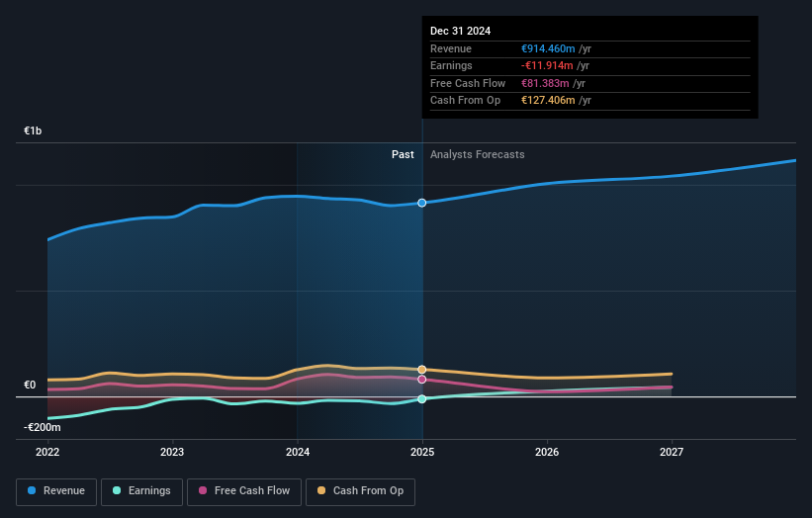Click the 2026 x-axis label
812x518 pixels.
pyautogui.click(x=547, y=452)
